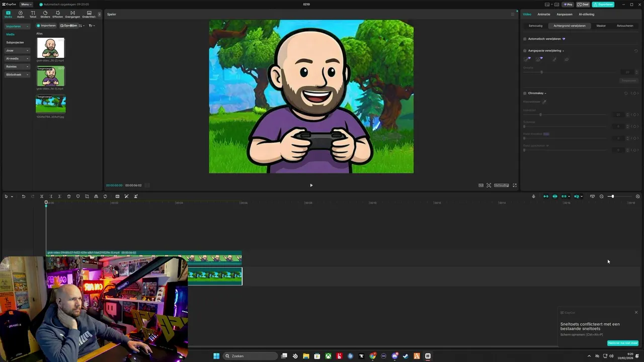Select the Masker sub-tab

[601, 26]
